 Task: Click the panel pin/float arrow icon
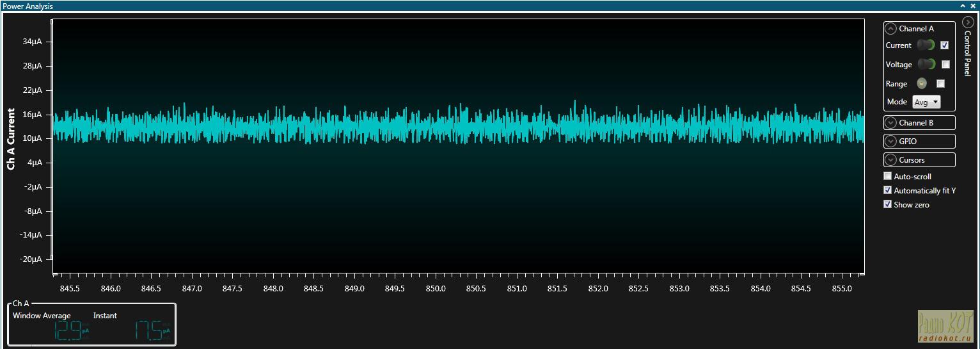pyautogui.click(x=963, y=6)
